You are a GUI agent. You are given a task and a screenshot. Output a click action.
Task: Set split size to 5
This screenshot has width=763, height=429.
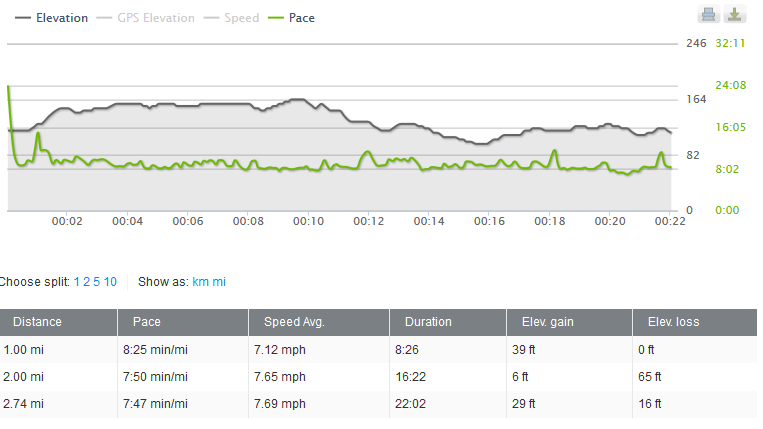click(97, 282)
